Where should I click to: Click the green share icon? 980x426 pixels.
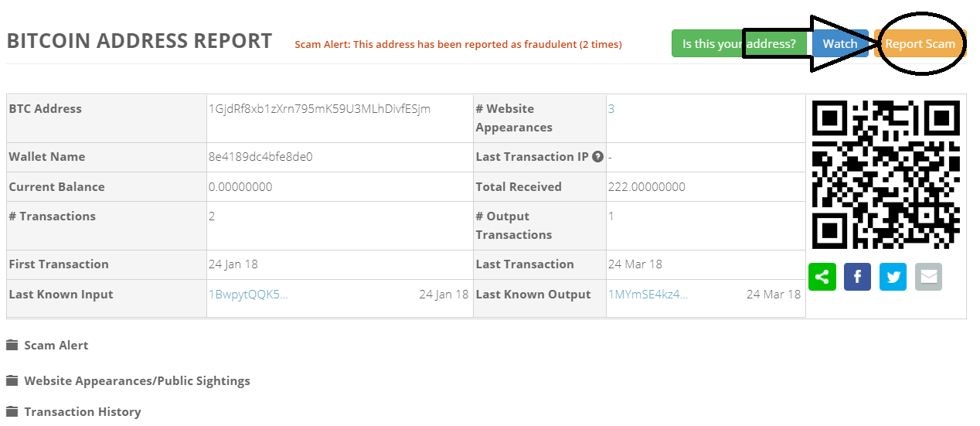(x=822, y=277)
